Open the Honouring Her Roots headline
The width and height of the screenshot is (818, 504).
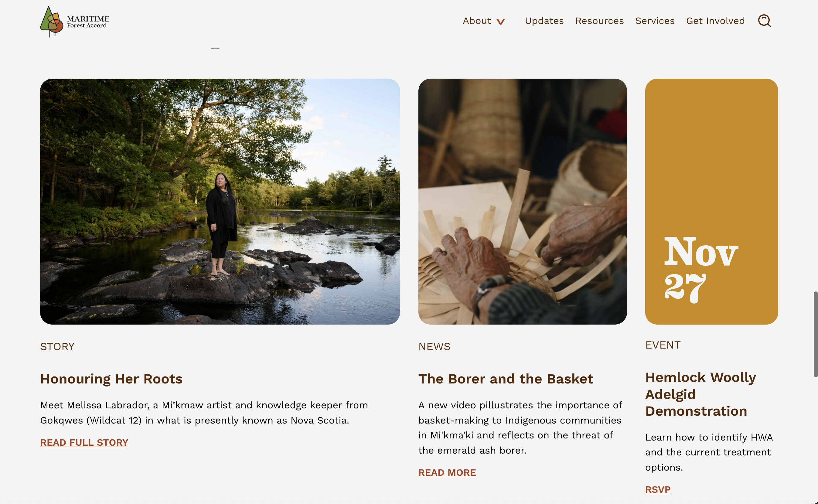111,379
